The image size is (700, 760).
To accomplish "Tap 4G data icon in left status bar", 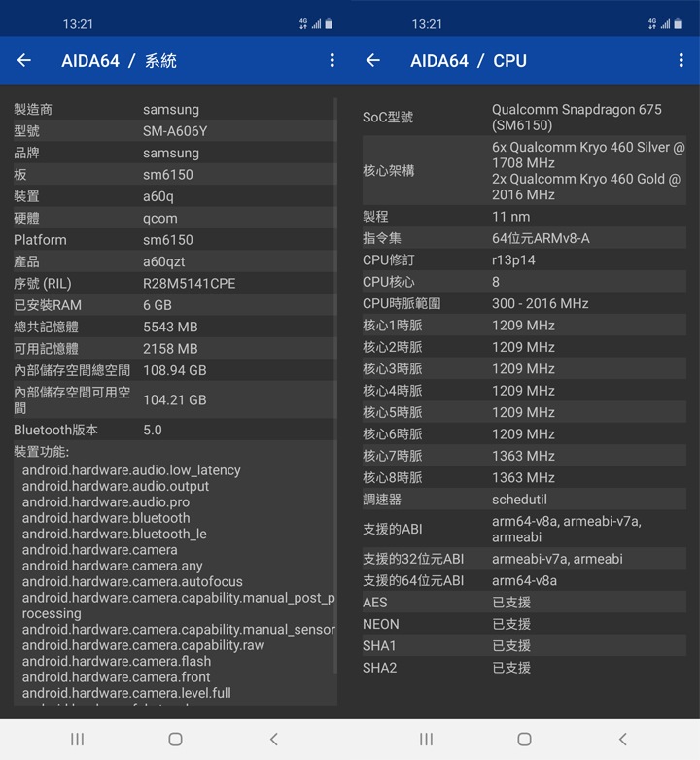I will (x=303, y=23).
